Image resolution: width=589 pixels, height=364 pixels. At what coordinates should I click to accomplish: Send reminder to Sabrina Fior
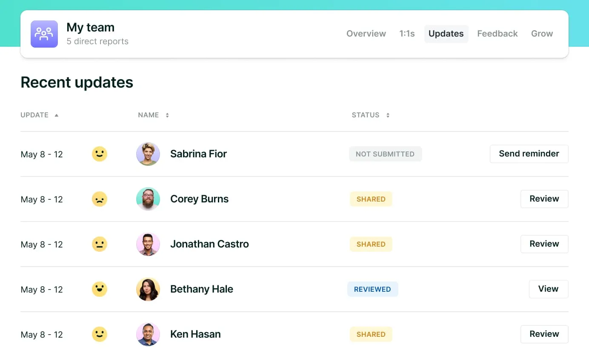[x=529, y=154]
